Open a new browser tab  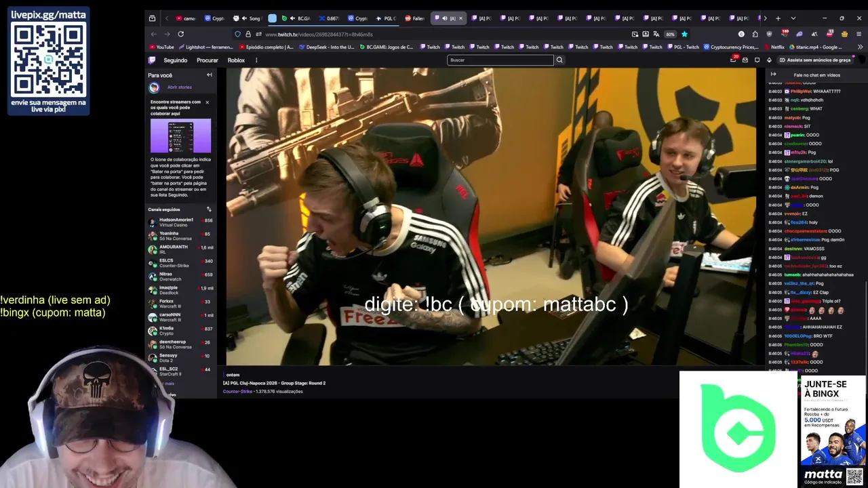[x=778, y=18]
